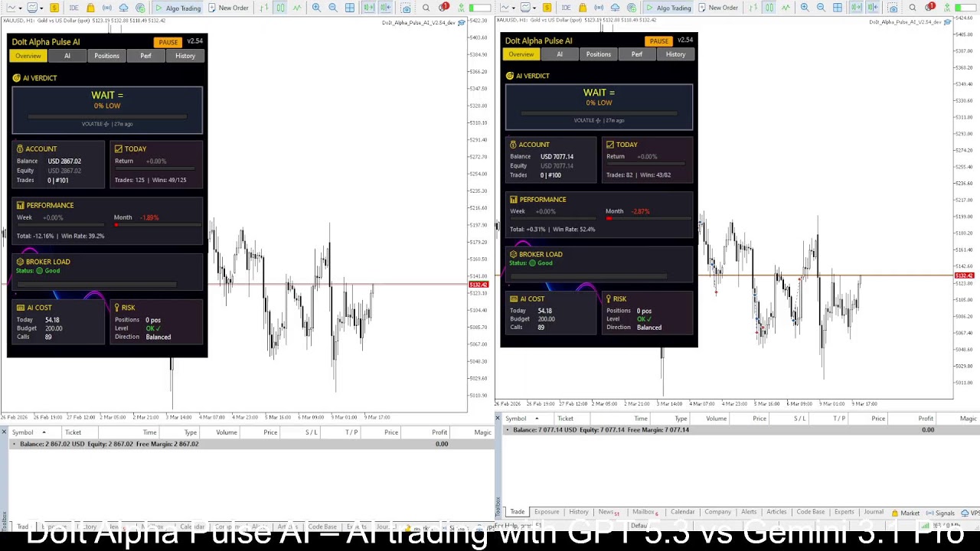980x551 pixels.
Task: Click PAUSE button in left Pulse panel
Action: [168, 42]
